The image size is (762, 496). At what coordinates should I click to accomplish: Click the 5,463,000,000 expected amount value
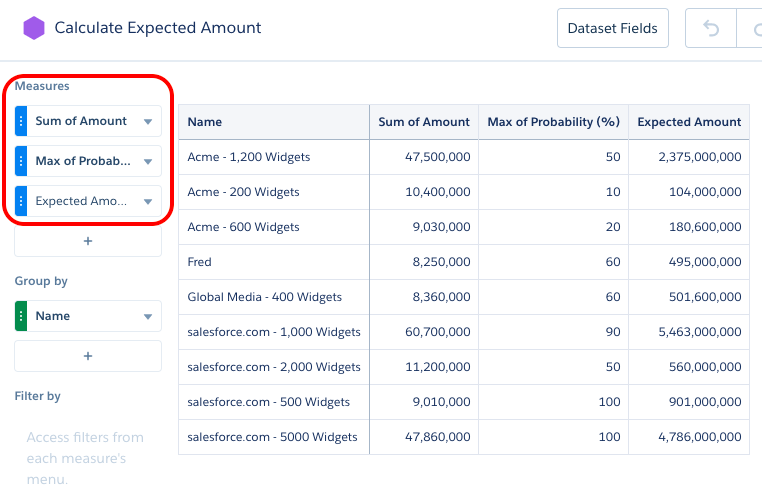700,332
